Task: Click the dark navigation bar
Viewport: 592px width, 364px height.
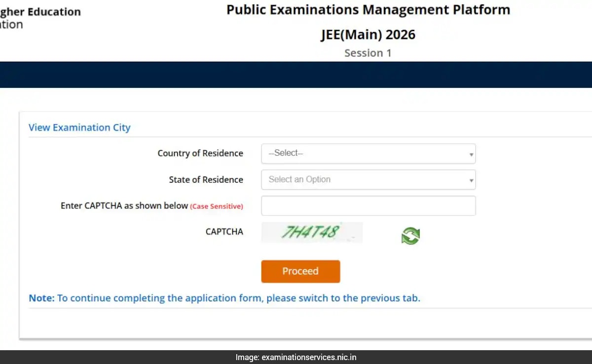Action: 296,74
